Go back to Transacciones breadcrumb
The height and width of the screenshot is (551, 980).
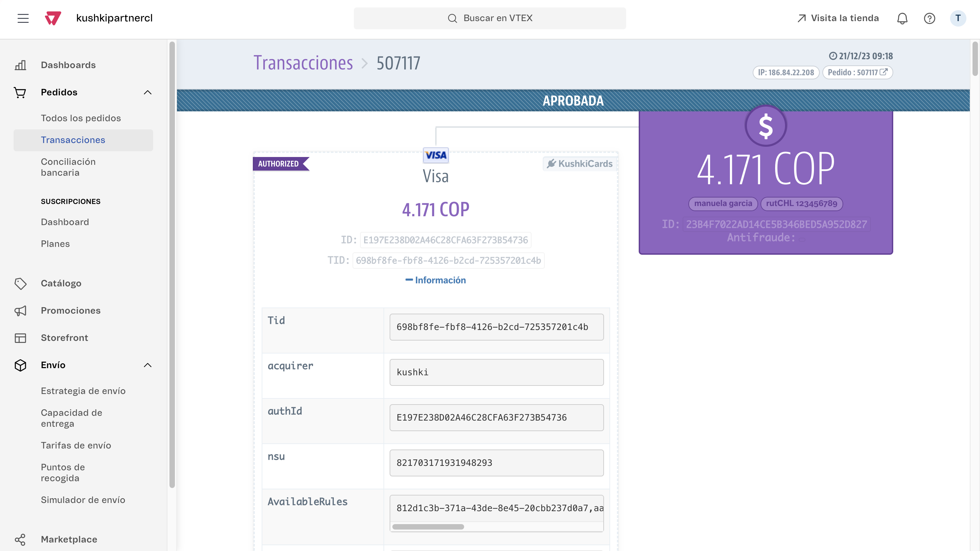click(303, 63)
